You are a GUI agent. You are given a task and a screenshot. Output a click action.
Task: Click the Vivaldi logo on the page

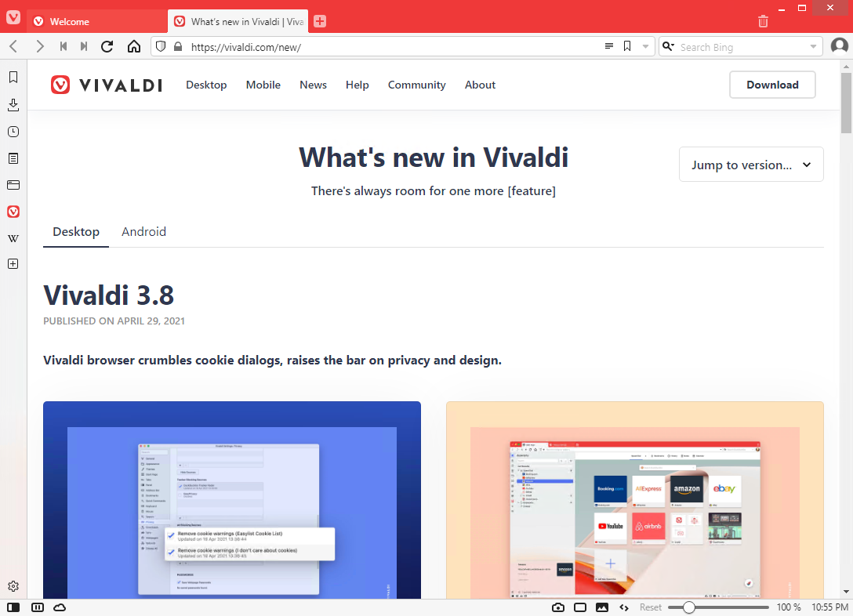(x=107, y=85)
